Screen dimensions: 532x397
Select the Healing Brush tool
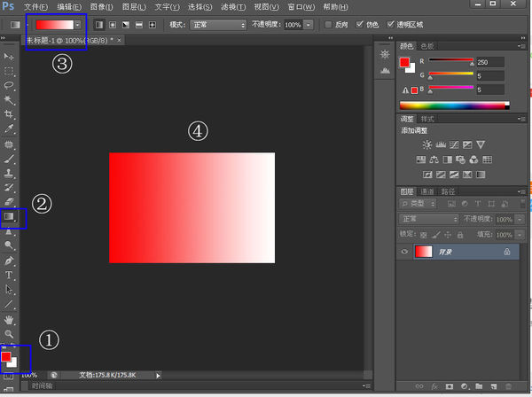tap(9, 144)
